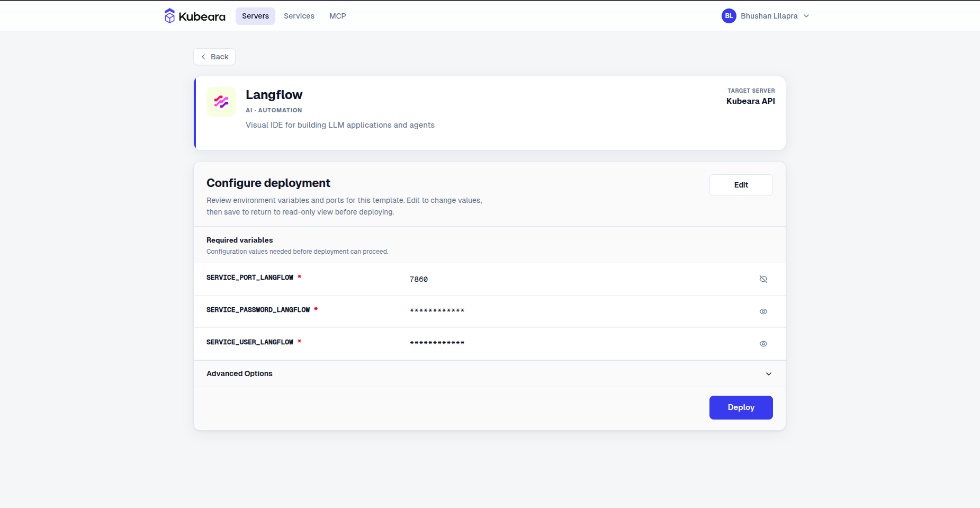Click the Kubeara API target server text

coord(751,101)
